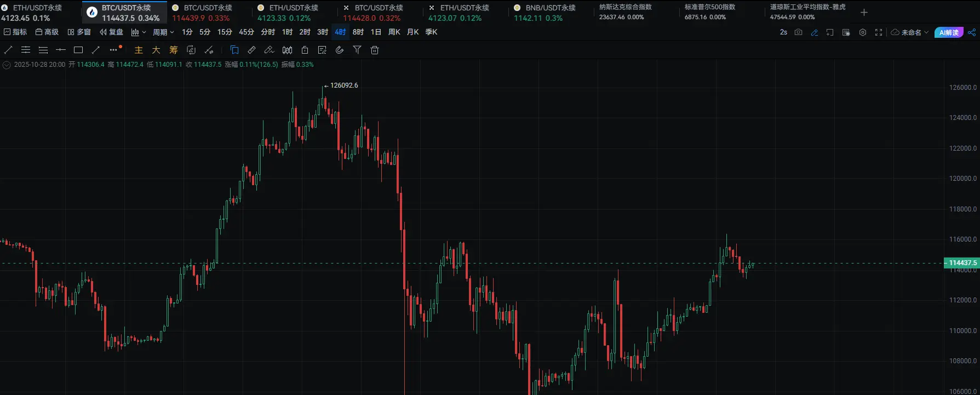Open the chart type dropdown
The width and height of the screenshot is (980, 395).
tap(139, 32)
